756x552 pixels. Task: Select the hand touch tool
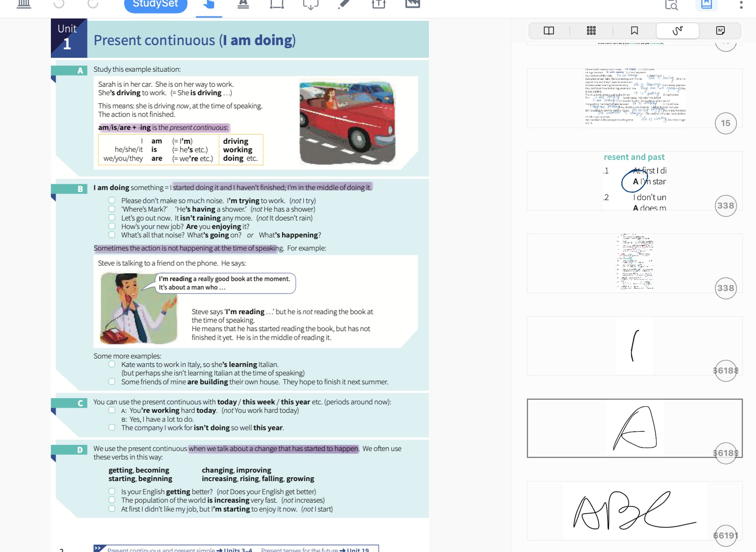[209, 5]
